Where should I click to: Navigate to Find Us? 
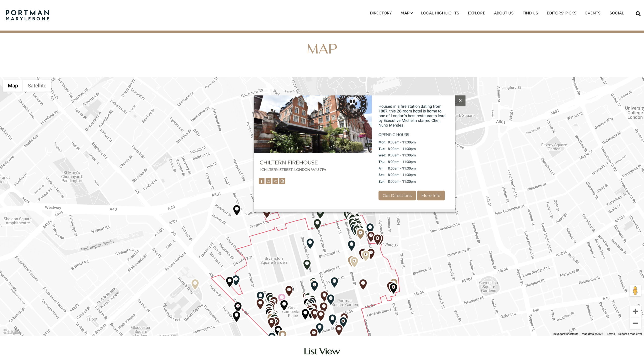coord(530,13)
